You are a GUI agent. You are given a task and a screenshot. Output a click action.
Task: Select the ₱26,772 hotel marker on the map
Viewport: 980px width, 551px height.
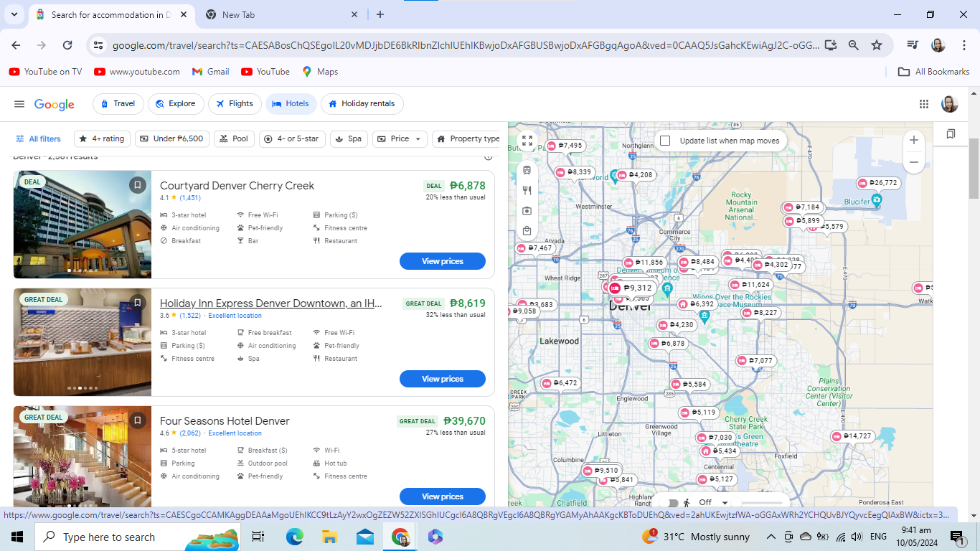tap(878, 183)
